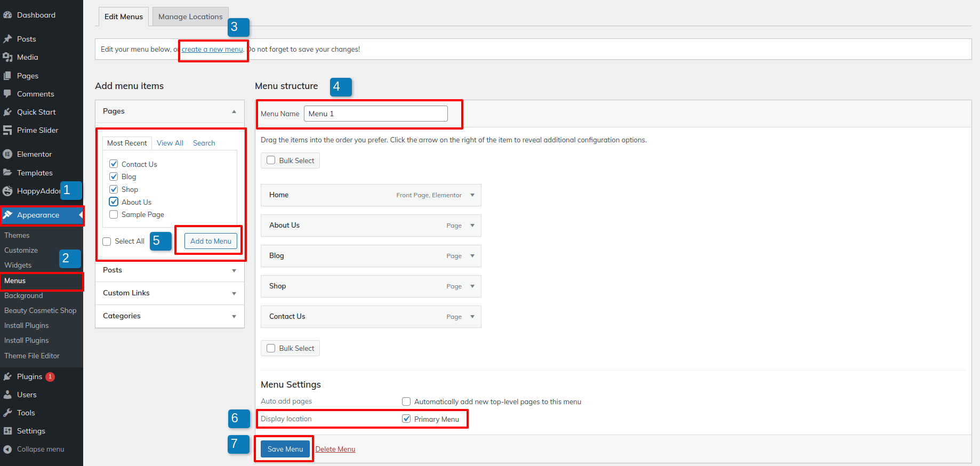Click the Add to Menu button
The image size is (980, 466).
[211, 241]
